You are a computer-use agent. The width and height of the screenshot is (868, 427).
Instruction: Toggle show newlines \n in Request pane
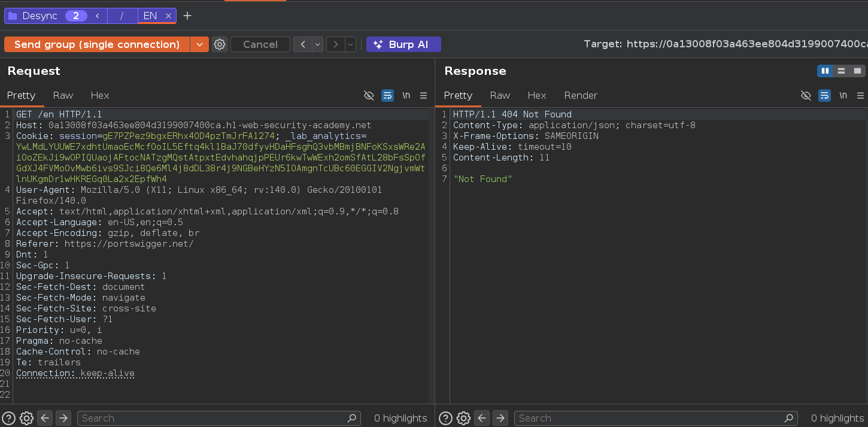click(x=406, y=95)
